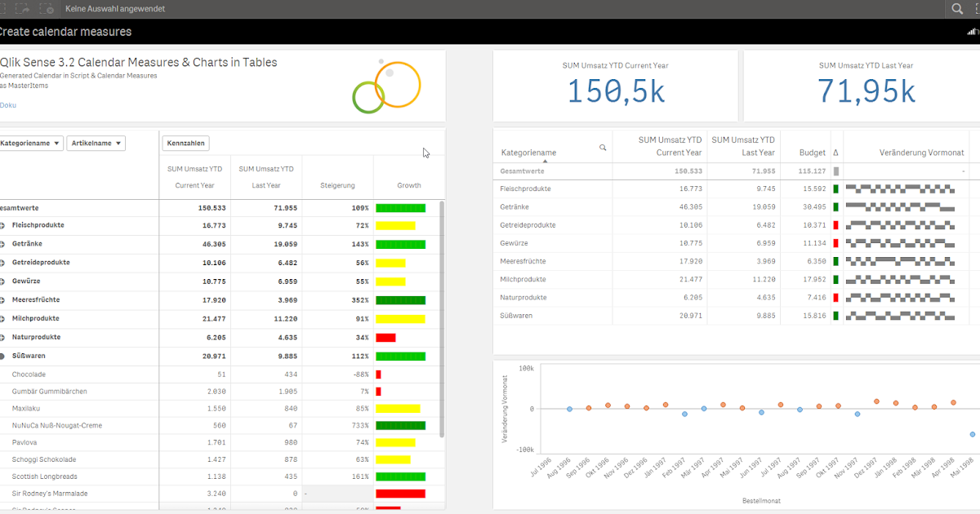Click the Chocolade article row
980x514 pixels.
(29, 374)
